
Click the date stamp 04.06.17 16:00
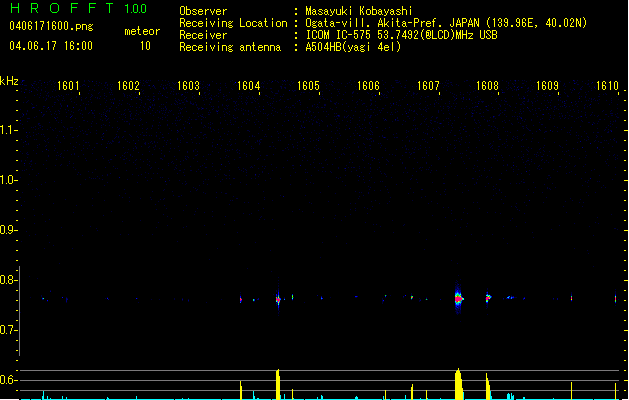[x=51, y=46]
